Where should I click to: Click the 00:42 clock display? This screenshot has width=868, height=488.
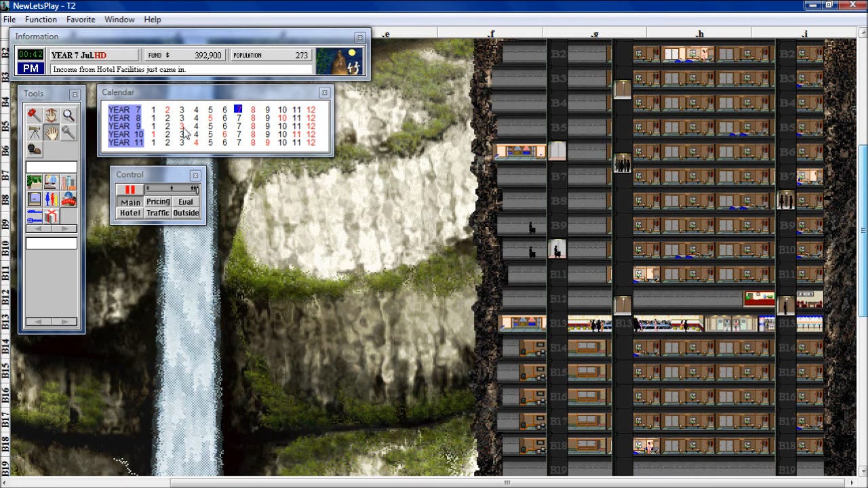(31, 55)
